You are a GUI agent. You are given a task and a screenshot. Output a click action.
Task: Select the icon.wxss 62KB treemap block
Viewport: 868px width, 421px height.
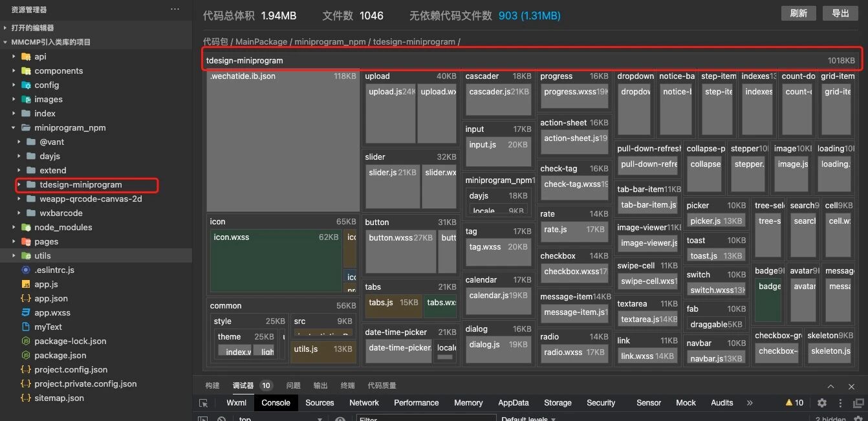(x=276, y=261)
